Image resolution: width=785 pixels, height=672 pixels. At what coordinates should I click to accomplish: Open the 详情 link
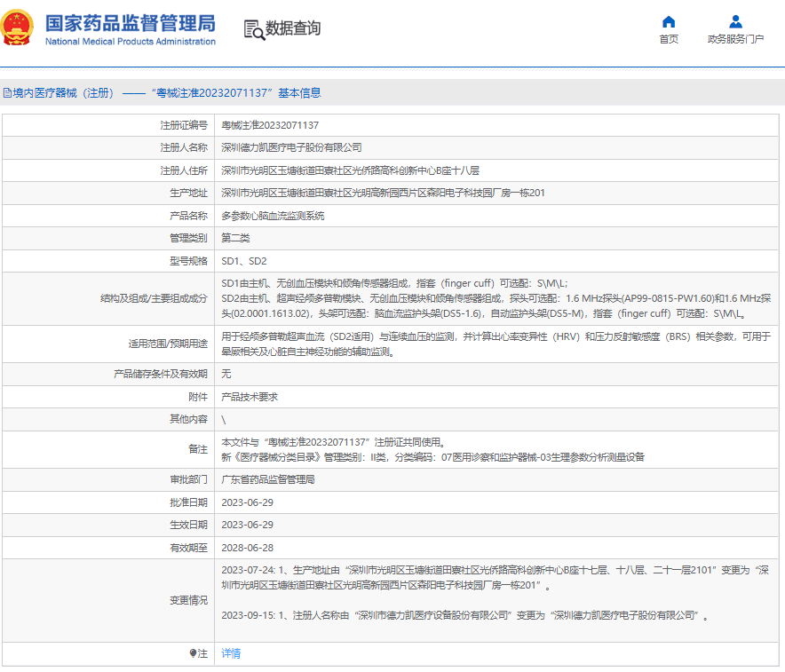pos(231,653)
